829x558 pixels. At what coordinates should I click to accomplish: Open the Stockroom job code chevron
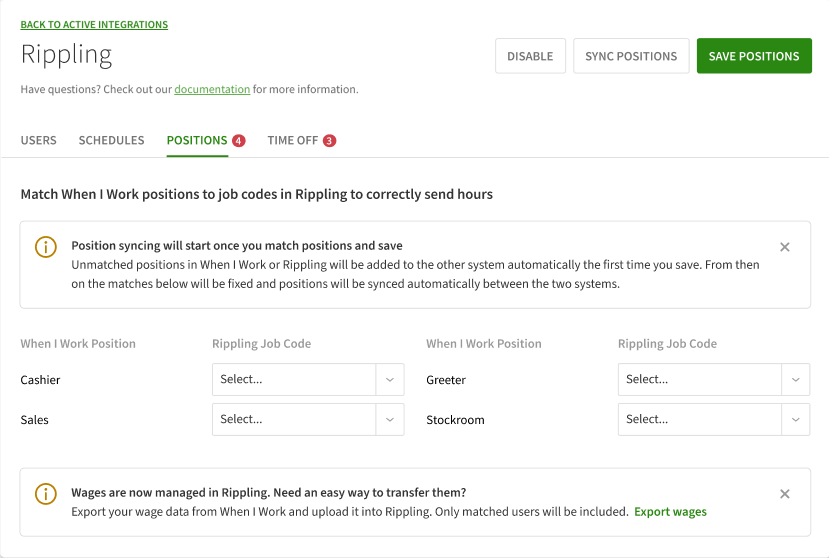(795, 420)
